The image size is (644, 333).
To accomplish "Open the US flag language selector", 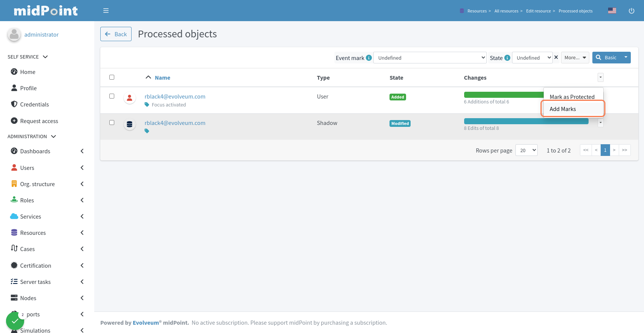I will coord(612,11).
